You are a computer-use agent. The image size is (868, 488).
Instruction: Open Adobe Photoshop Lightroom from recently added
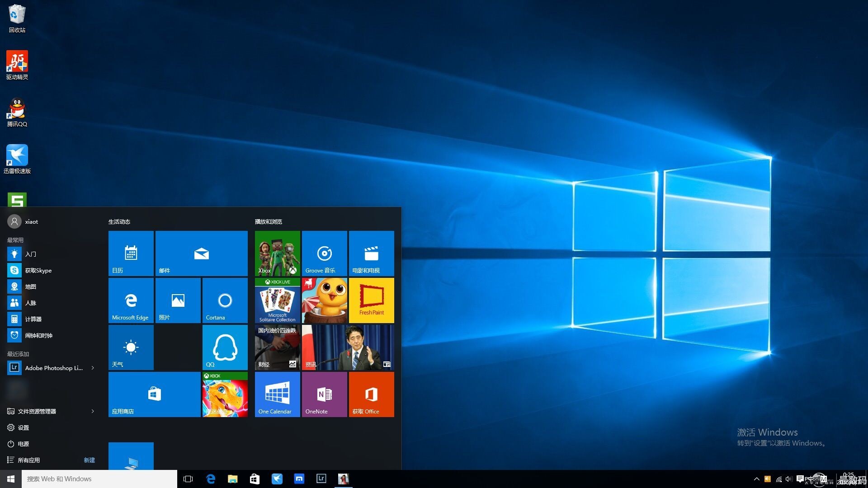point(45,368)
